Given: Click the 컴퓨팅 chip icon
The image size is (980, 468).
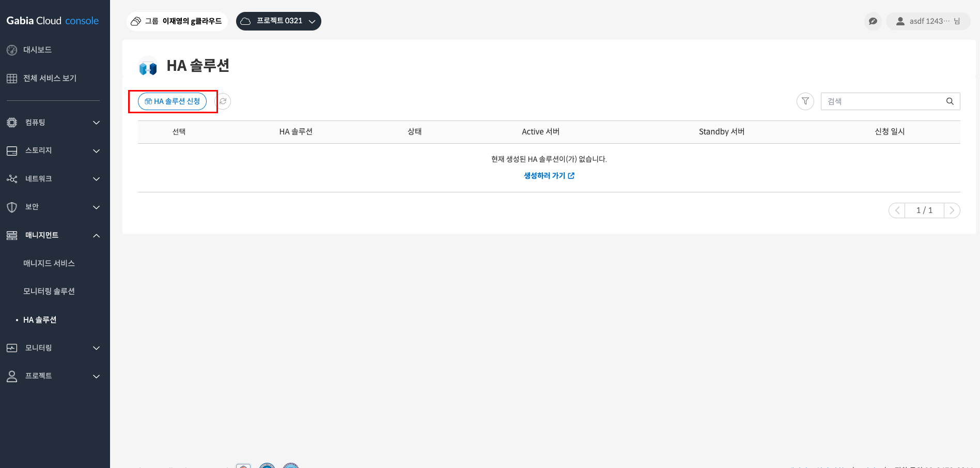Looking at the screenshot, I should (x=12, y=123).
